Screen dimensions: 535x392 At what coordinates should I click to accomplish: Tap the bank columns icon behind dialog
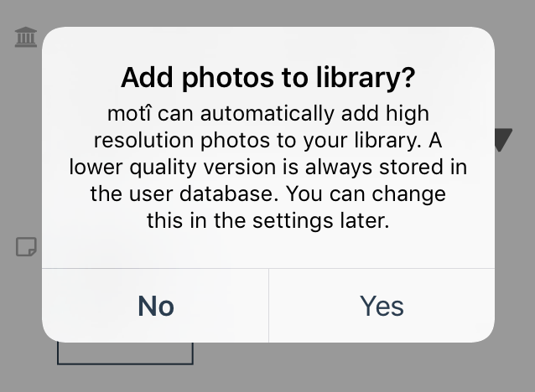[26, 37]
